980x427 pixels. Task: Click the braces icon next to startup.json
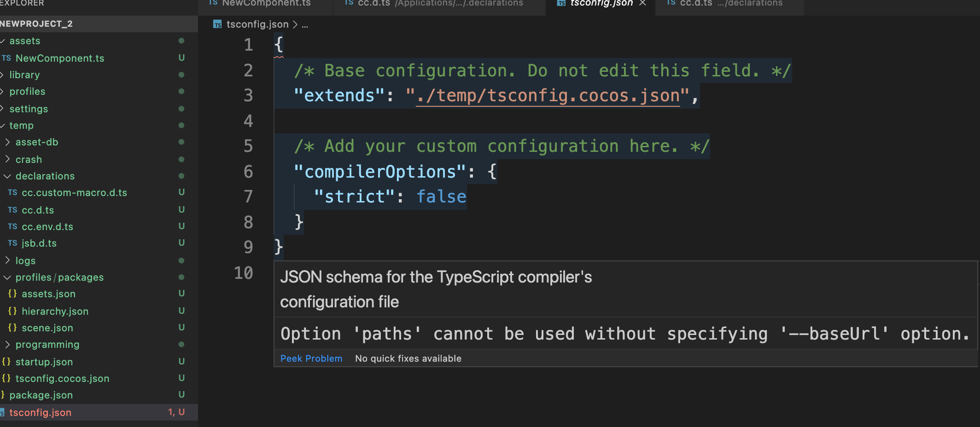coord(6,362)
